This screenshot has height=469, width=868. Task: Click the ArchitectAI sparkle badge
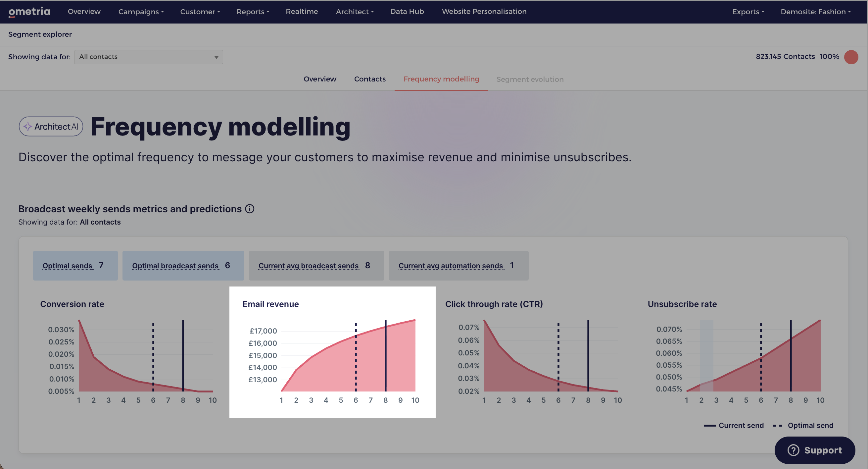tap(51, 127)
